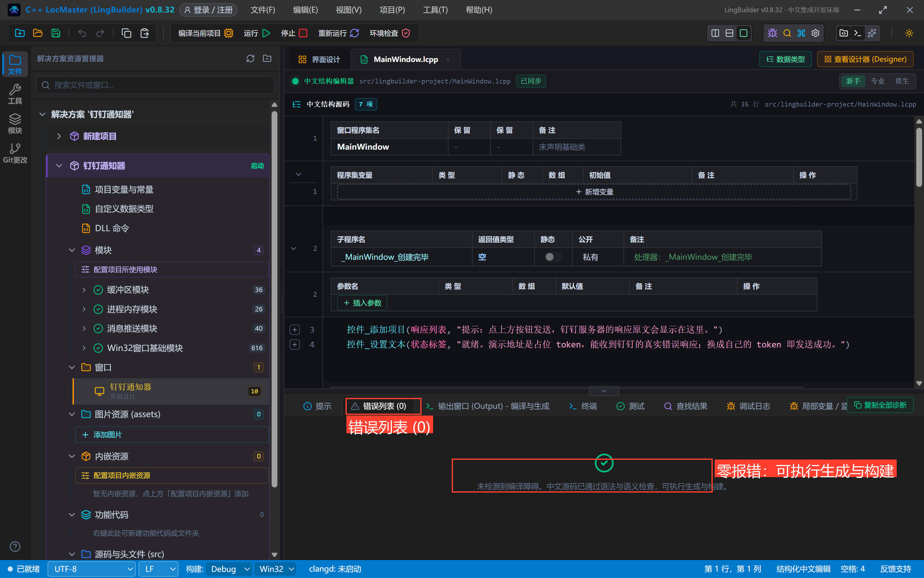Click the split-vertical layout icon
The height and width of the screenshot is (578, 924).
pos(715,33)
